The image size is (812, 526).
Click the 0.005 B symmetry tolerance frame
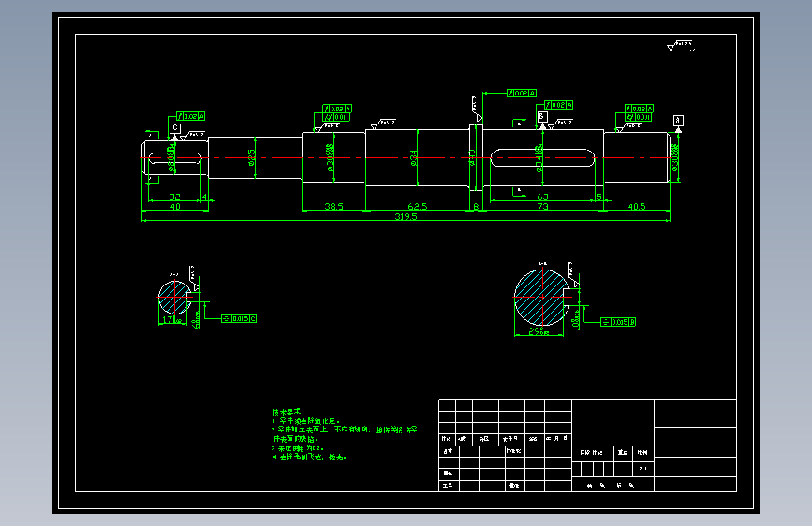[x=618, y=322]
